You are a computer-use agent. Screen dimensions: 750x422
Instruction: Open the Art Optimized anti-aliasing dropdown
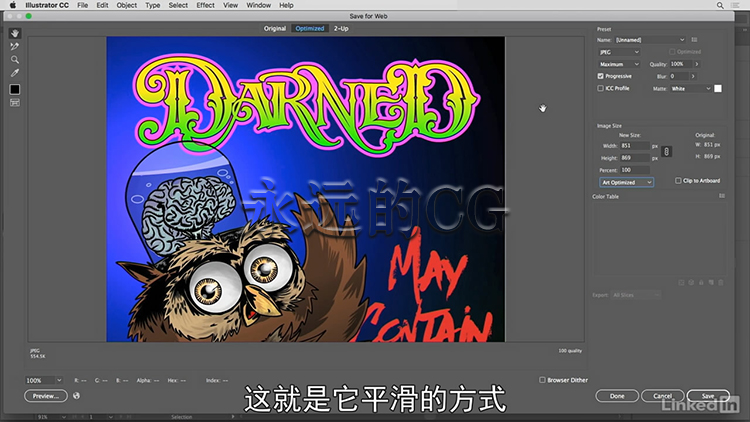click(627, 182)
